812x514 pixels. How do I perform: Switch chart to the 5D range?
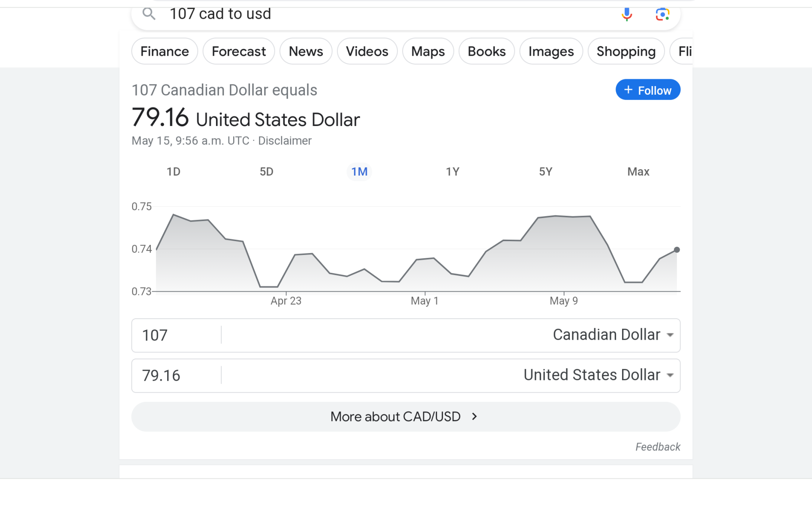266,172
